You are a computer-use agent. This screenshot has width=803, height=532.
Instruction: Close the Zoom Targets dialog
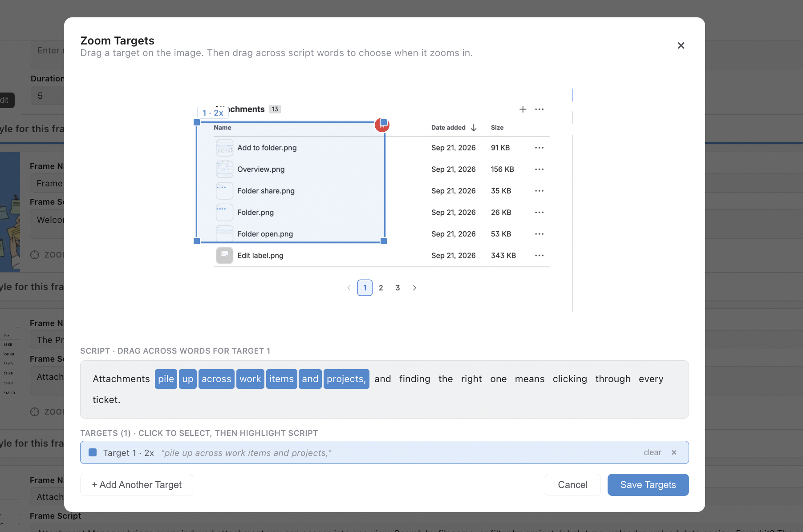click(681, 45)
